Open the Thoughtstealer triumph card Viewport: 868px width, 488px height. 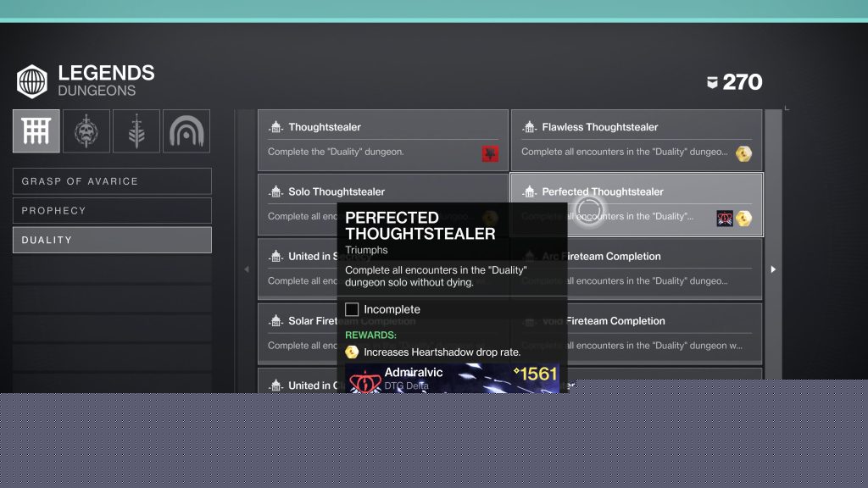coord(382,140)
